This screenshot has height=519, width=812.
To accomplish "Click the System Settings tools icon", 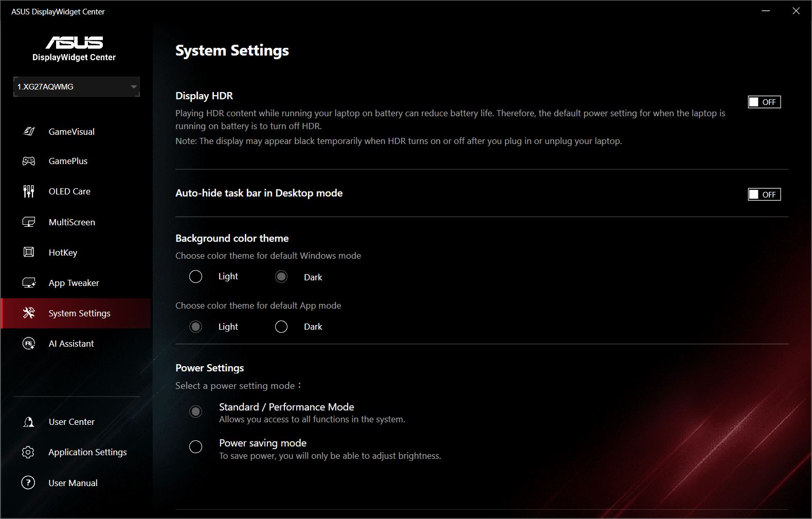I will pyautogui.click(x=29, y=313).
